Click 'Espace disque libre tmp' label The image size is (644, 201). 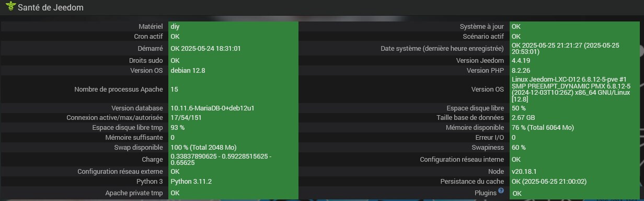click(128, 128)
